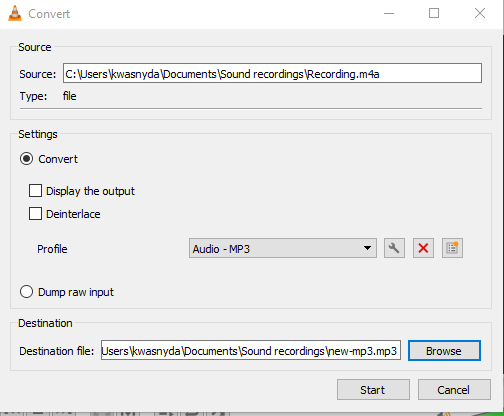Close the Convert window

pyautogui.click(x=480, y=14)
